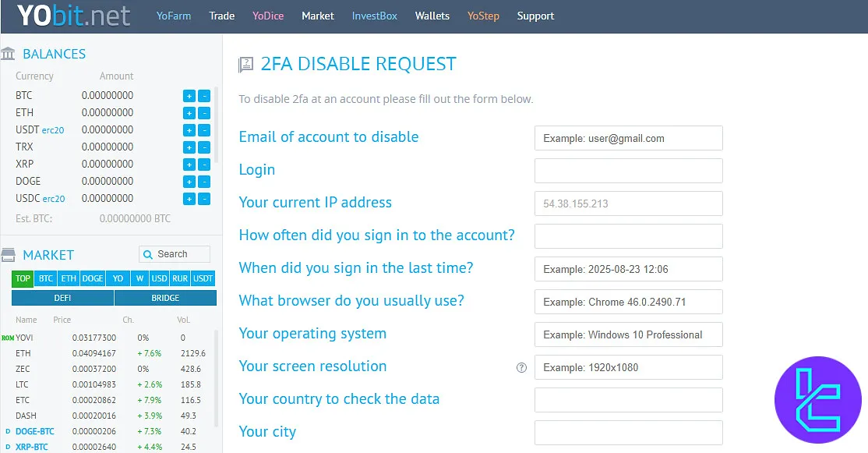The image size is (868, 453).
Task: Select the USD market tab
Action: (x=160, y=278)
